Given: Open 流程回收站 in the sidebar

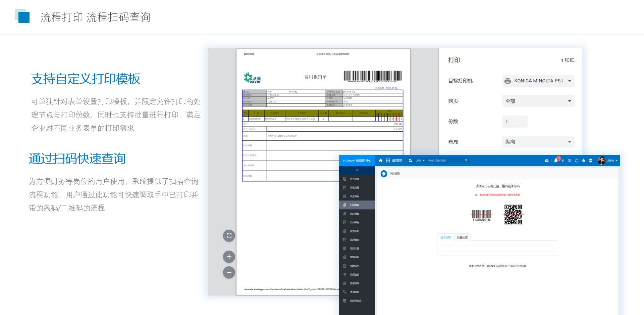Looking at the screenshot, I should pos(355,301).
